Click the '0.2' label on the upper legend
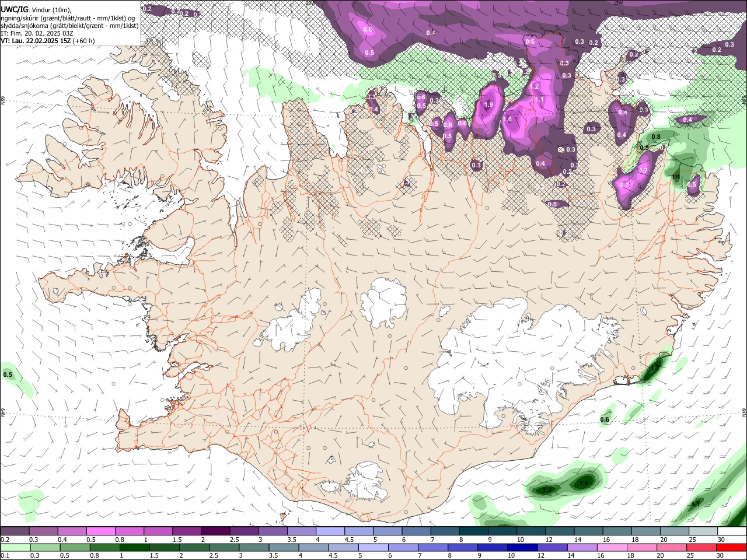This screenshot has width=747, height=560. pyautogui.click(x=5, y=540)
